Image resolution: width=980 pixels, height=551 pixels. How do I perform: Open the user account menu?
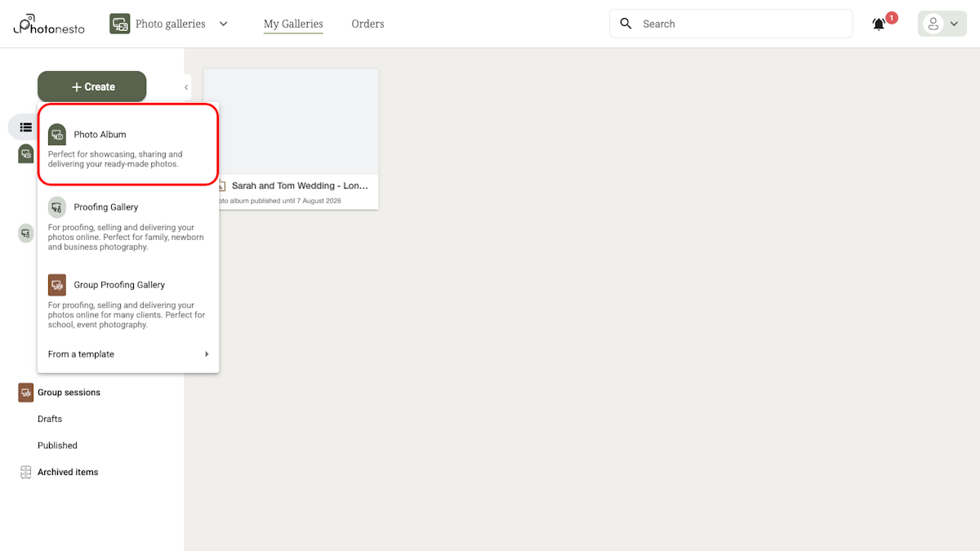click(x=942, y=24)
